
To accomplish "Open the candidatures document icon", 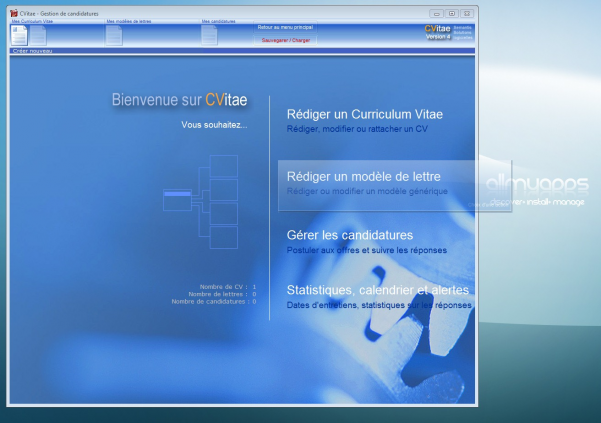I will coord(209,36).
